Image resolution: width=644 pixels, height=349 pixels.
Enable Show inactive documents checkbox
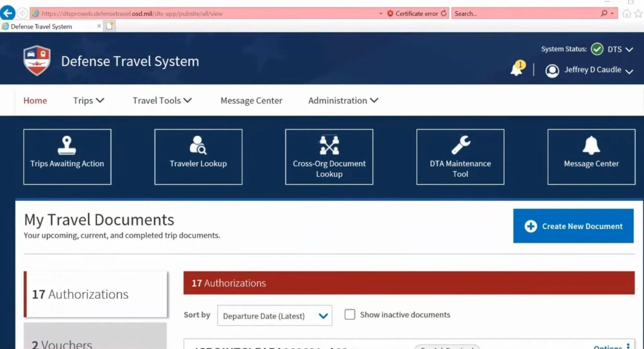(350, 314)
